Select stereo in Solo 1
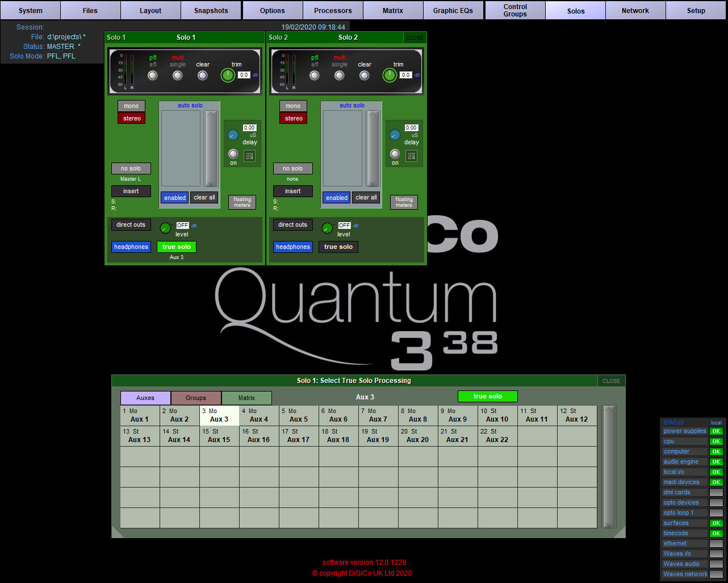 131,118
